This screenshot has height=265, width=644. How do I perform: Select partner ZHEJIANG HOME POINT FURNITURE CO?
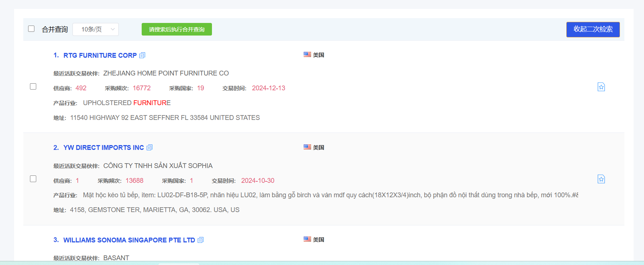coord(166,73)
